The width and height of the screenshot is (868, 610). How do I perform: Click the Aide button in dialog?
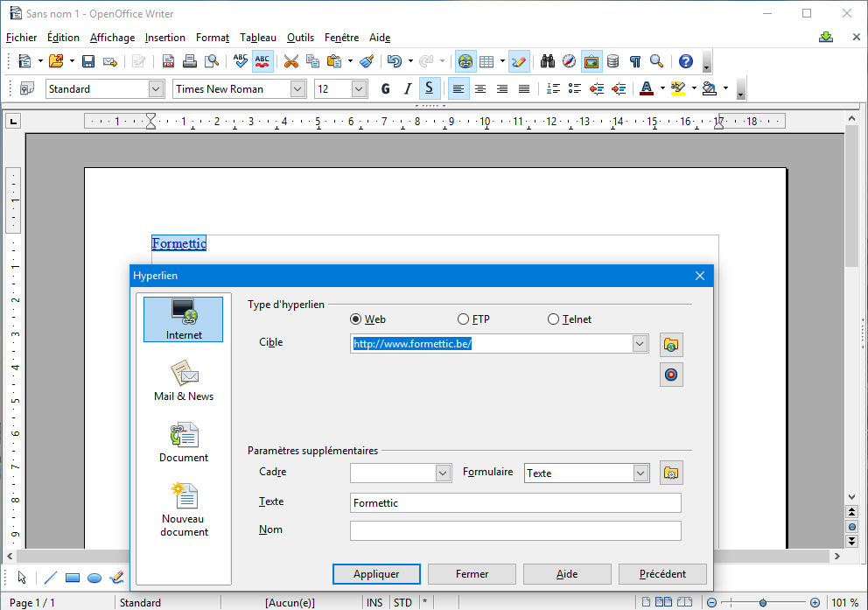click(567, 574)
